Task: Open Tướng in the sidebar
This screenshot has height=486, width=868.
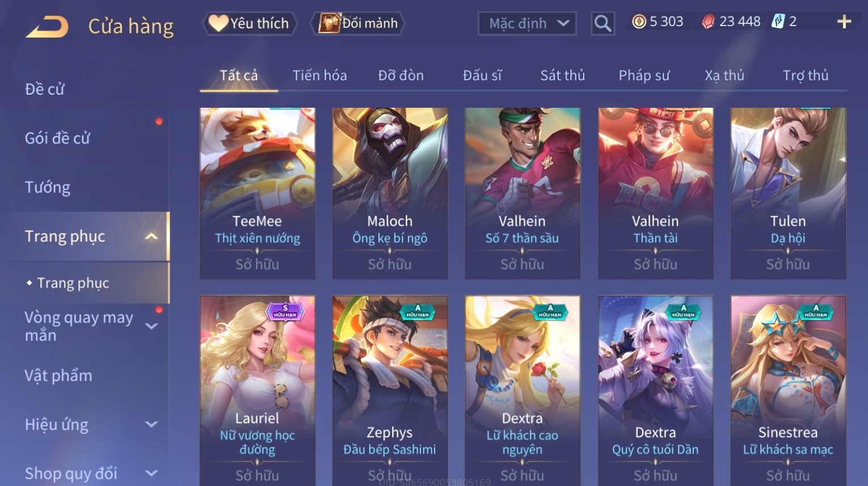Action: click(x=48, y=187)
